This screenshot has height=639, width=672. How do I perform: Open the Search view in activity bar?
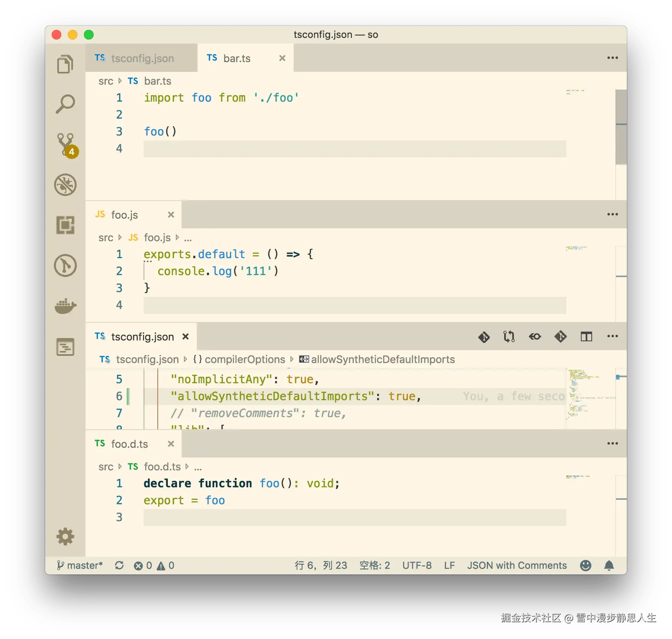pyautogui.click(x=65, y=104)
